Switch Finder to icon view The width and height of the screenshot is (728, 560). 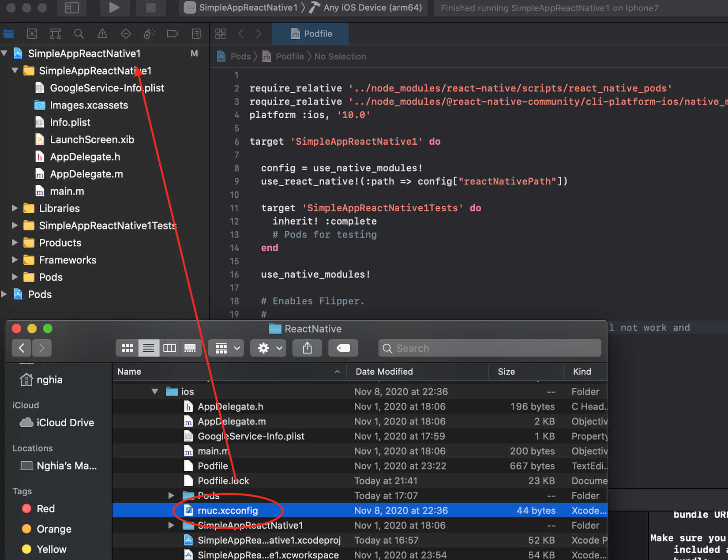click(127, 348)
